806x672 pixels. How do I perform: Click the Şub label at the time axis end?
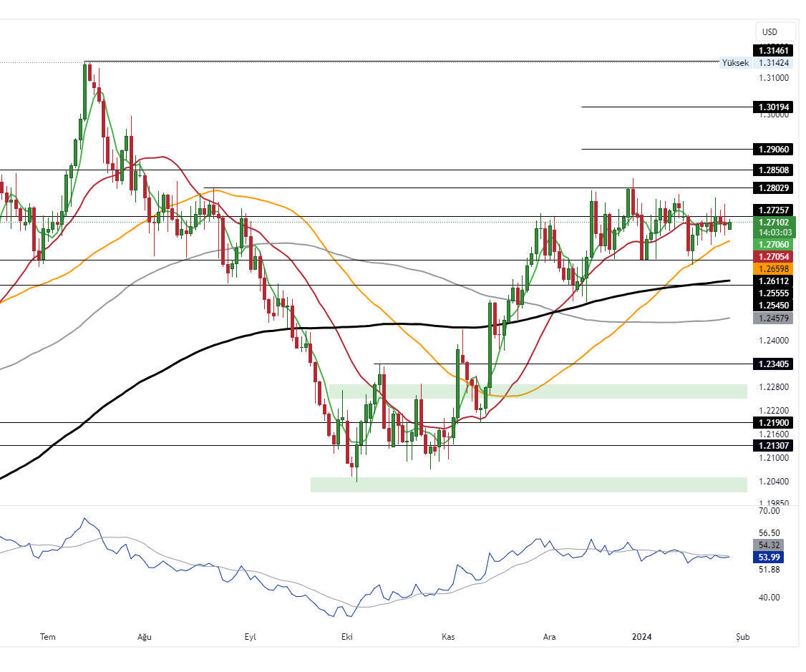click(x=742, y=636)
